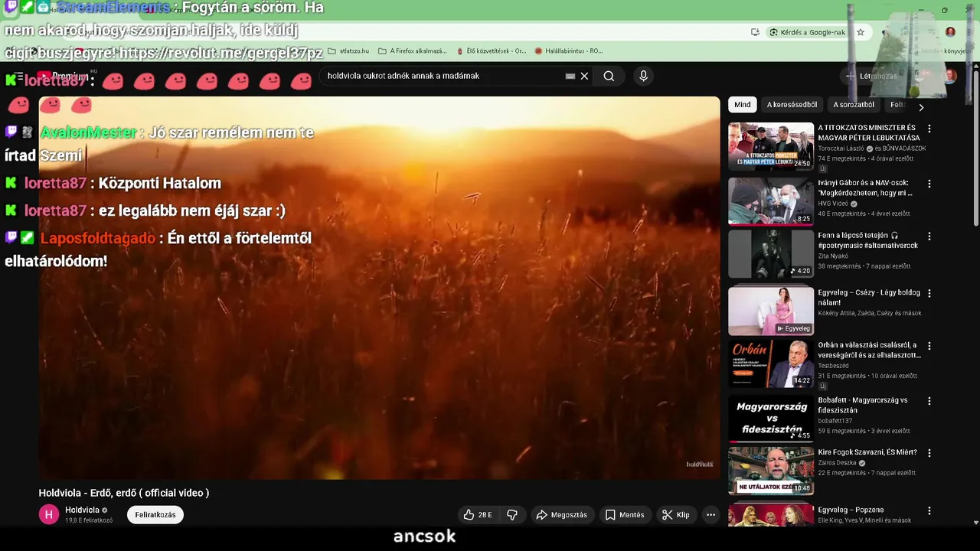The image size is (980, 551).
Task: Start voice search with the microphone icon
Action: pos(643,76)
